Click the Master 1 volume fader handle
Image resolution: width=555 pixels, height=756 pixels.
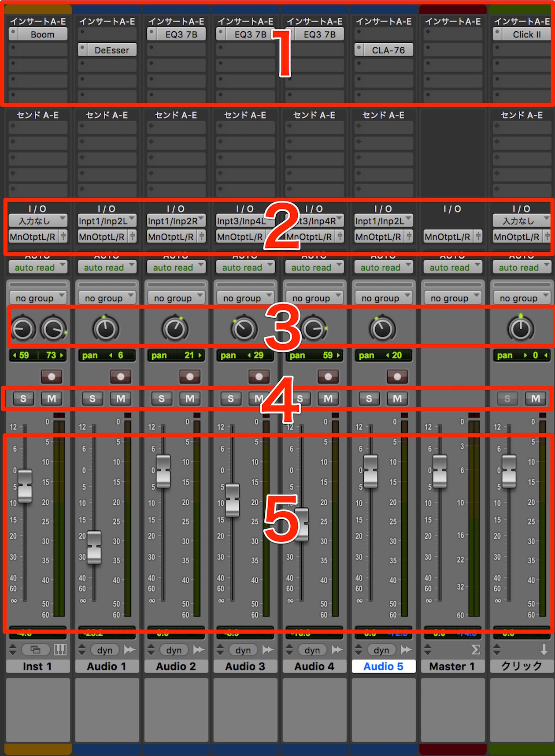pos(440,471)
